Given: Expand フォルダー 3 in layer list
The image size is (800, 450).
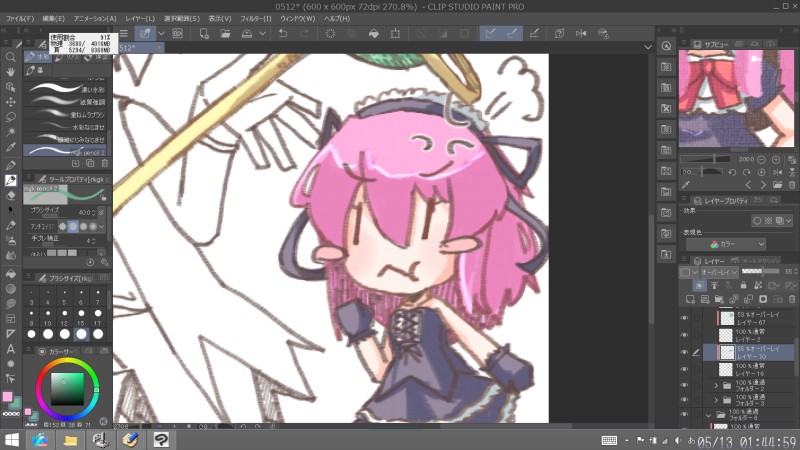Looking at the screenshot, I should [716, 399].
